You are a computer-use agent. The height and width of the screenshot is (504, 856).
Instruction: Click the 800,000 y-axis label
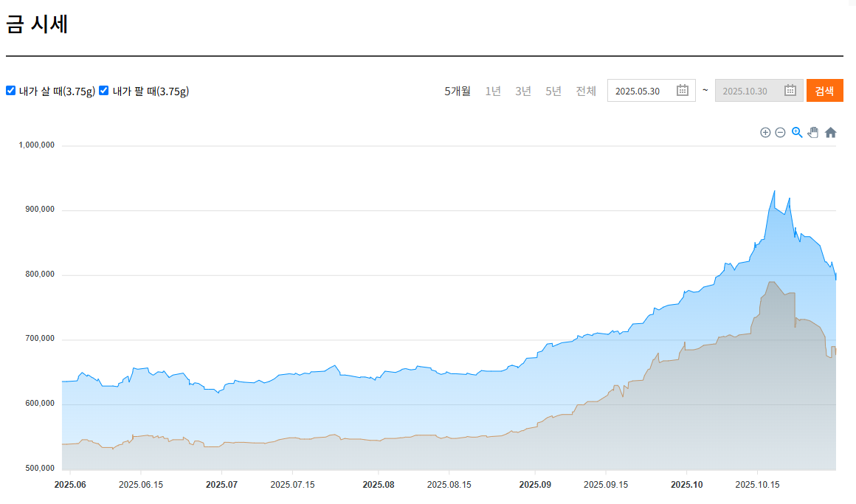click(x=40, y=275)
